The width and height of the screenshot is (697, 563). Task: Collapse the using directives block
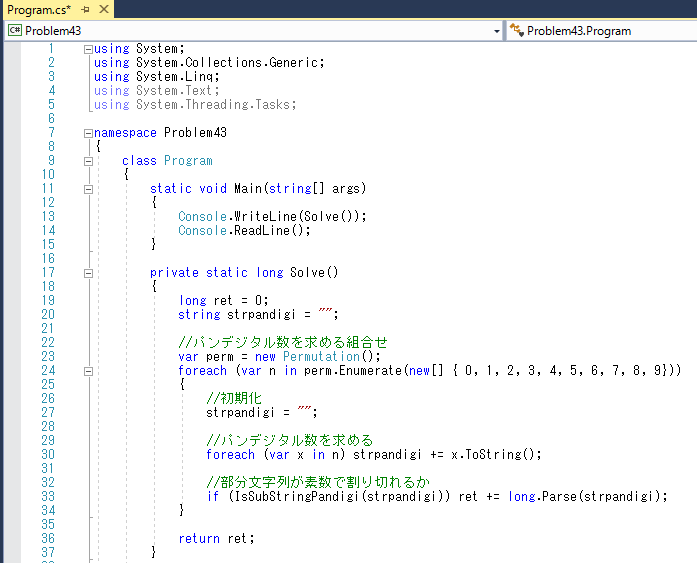tap(88, 49)
